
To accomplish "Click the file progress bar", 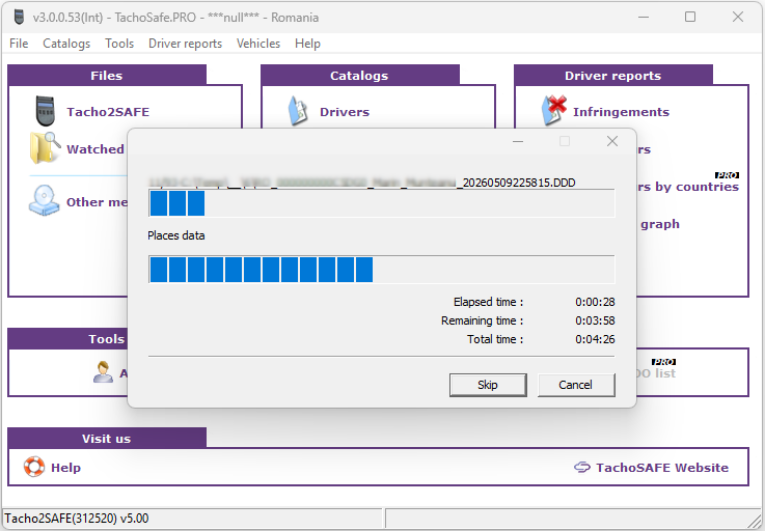I will pyautogui.click(x=382, y=203).
